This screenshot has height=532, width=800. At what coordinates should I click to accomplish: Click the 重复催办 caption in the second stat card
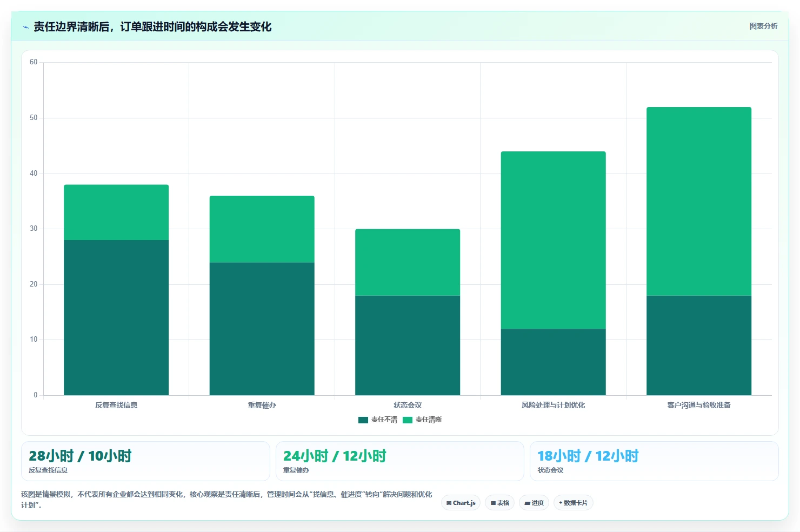coord(296,470)
